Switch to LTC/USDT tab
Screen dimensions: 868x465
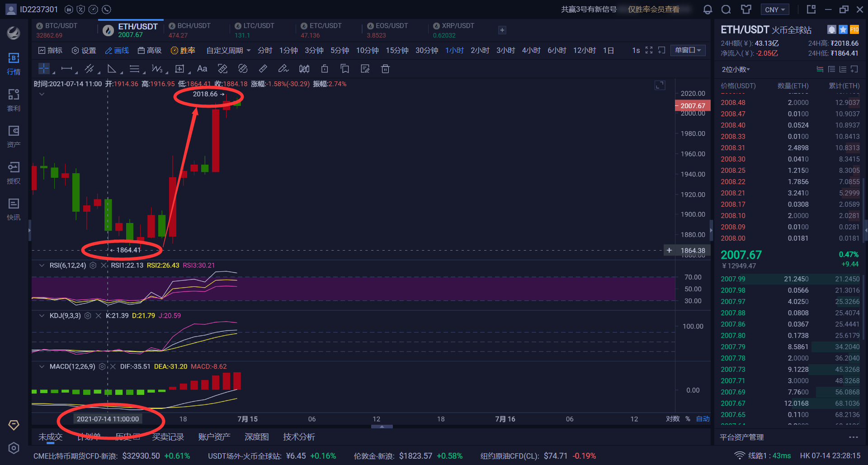(x=262, y=30)
